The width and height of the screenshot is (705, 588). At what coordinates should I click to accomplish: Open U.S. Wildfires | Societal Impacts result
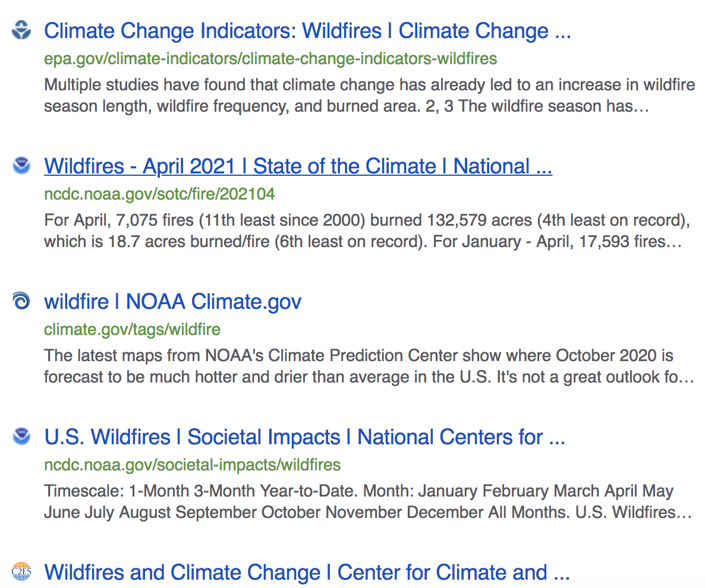304,437
